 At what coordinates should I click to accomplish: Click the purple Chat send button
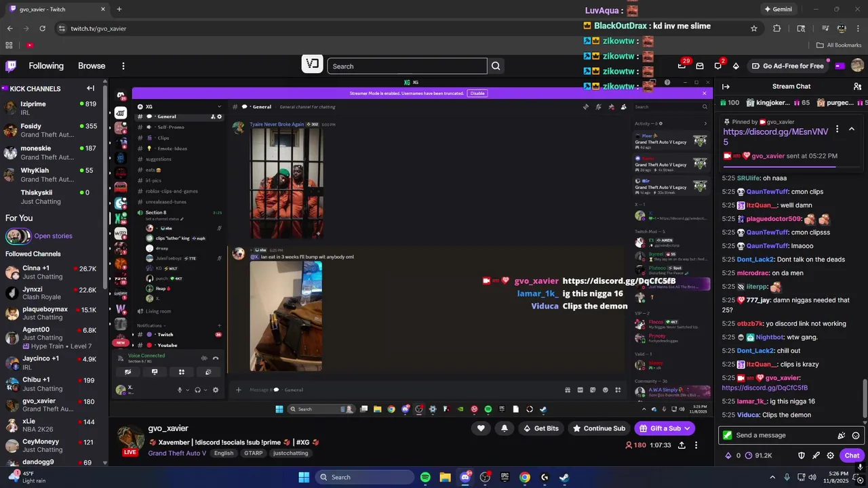852,455
